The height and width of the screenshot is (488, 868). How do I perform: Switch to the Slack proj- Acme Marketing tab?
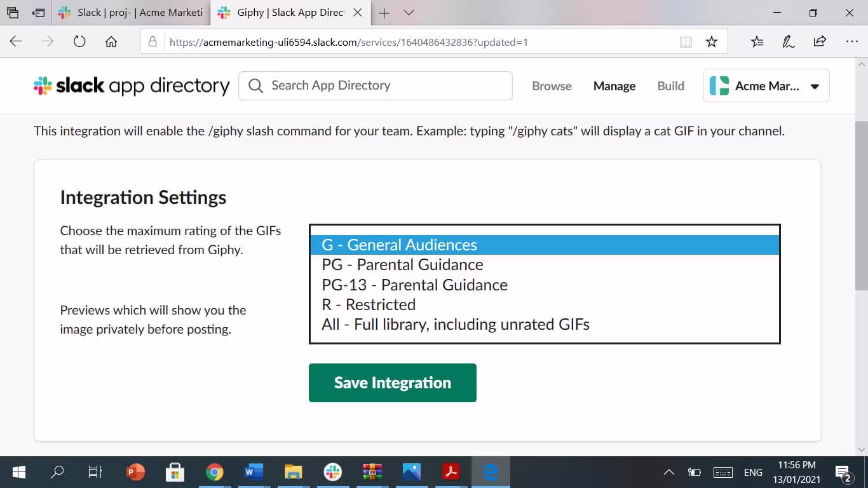pyautogui.click(x=133, y=13)
